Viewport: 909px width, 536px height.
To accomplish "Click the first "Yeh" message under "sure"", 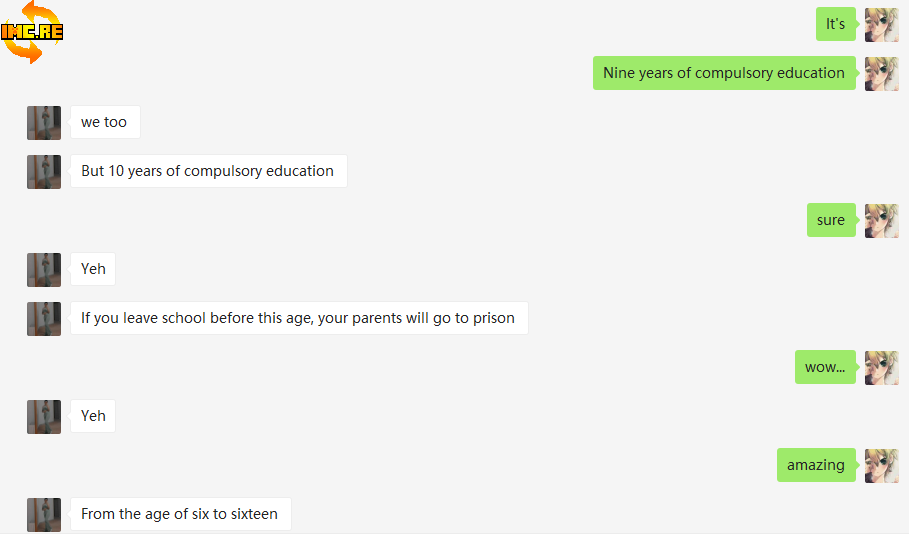I will point(93,270).
